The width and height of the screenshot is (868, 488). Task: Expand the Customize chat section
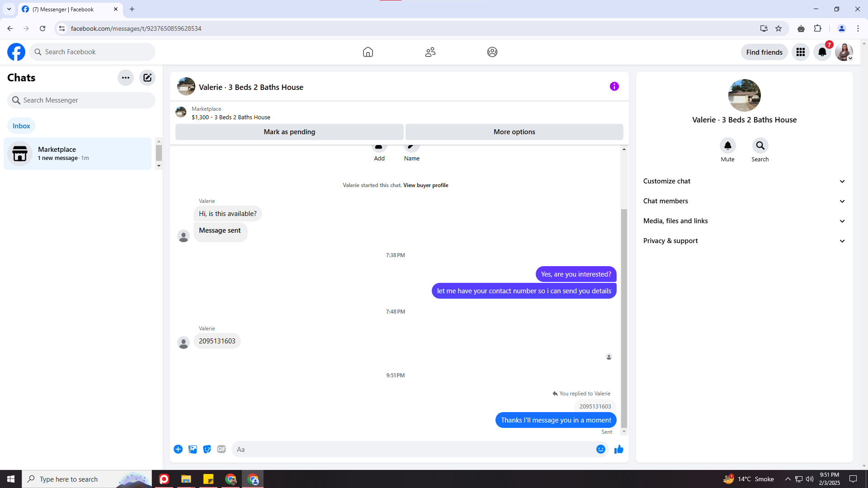[x=744, y=181]
